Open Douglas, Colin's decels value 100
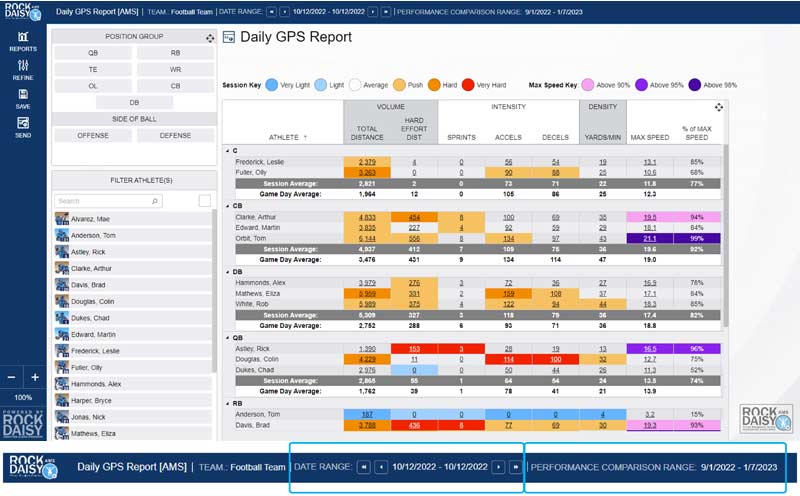The width and height of the screenshot is (800, 496). 555,359
